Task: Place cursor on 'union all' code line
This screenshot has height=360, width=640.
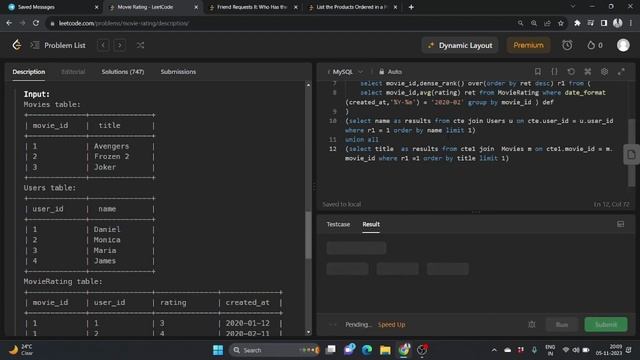Action: 362,140
